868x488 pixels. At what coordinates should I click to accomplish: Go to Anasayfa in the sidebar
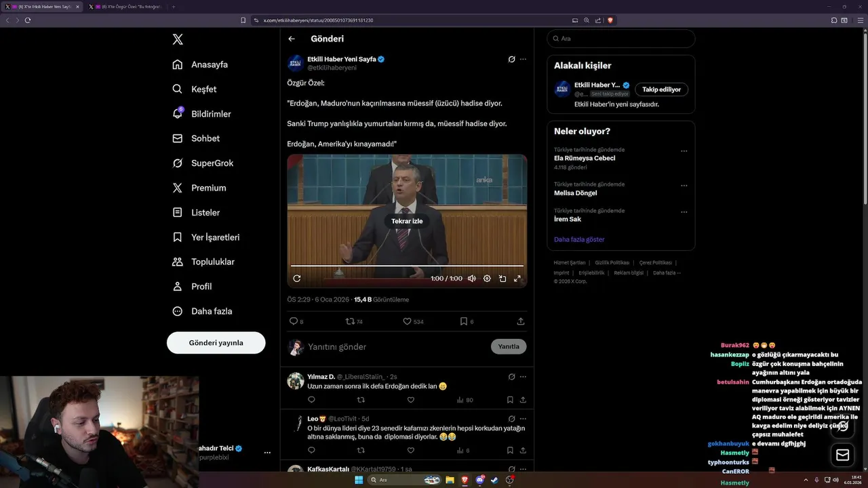(x=200, y=64)
